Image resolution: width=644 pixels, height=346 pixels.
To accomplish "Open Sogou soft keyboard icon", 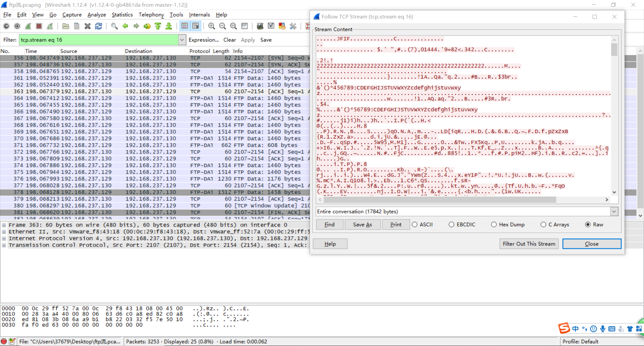I will 612,329.
